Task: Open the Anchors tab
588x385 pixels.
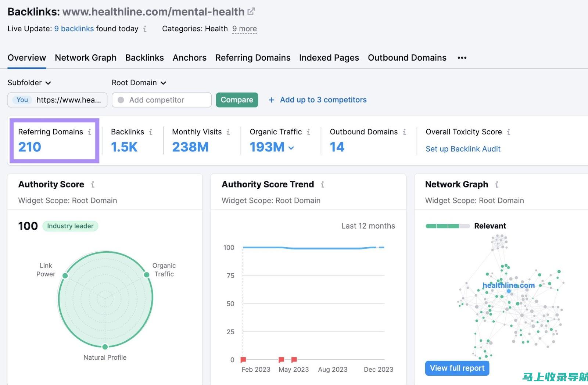Action: 190,58
